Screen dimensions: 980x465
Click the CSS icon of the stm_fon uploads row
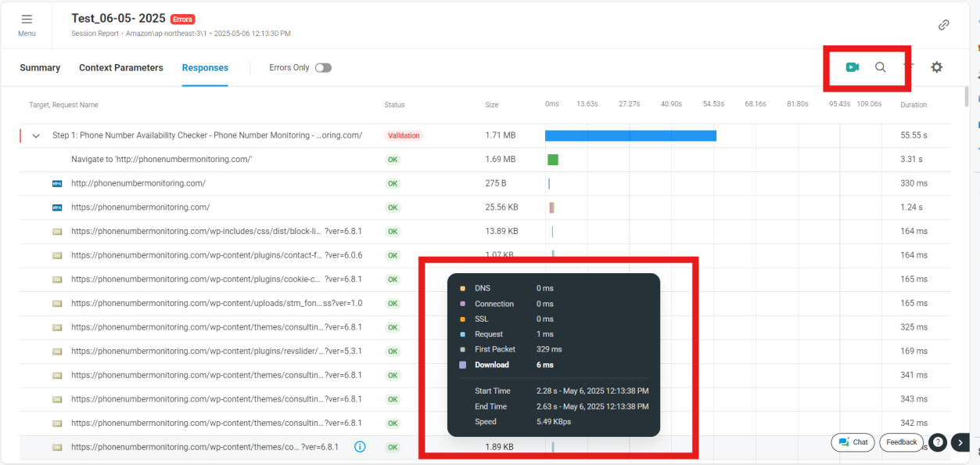pos(57,303)
